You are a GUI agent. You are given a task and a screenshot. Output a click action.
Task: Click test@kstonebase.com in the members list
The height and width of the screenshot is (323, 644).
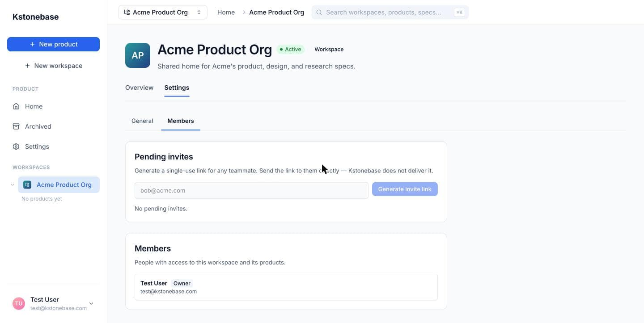click(169, 291)
